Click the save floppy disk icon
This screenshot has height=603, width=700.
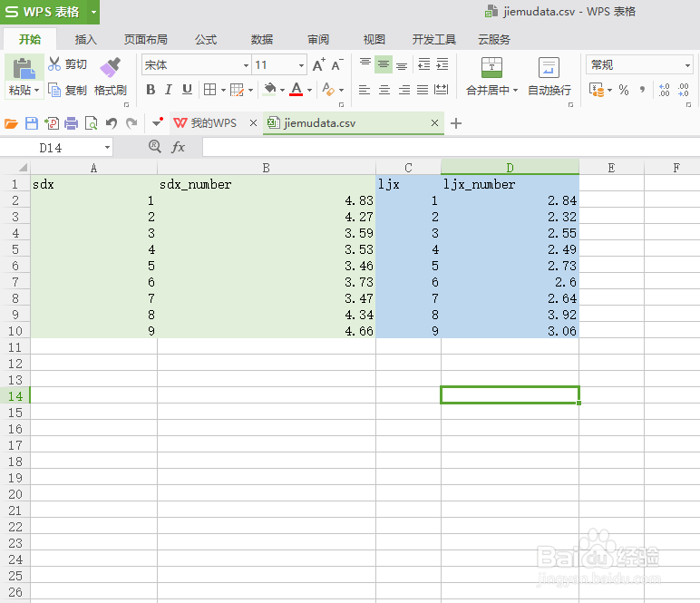pos(31,123)
